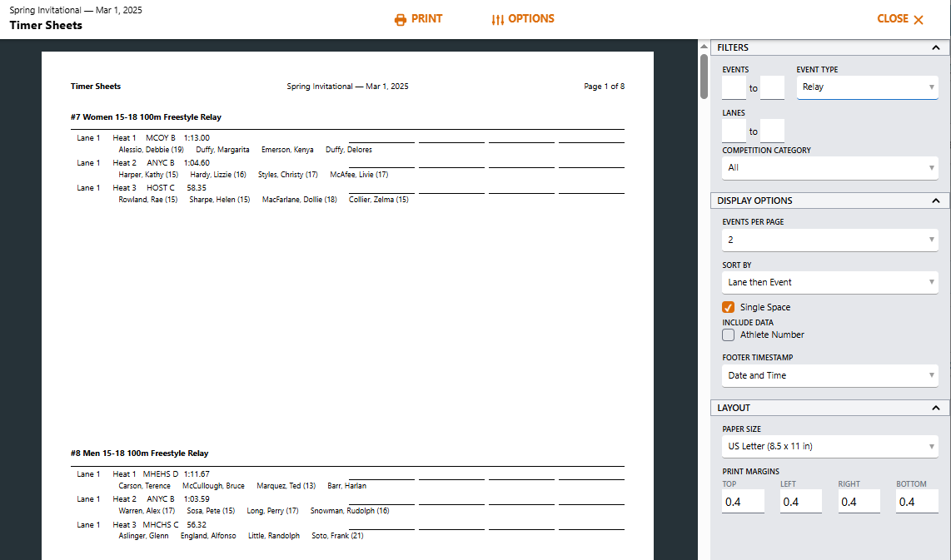
Task: Click team 'MHEHS D' entry
Action: pyautogui.click(x=161, y=474)
